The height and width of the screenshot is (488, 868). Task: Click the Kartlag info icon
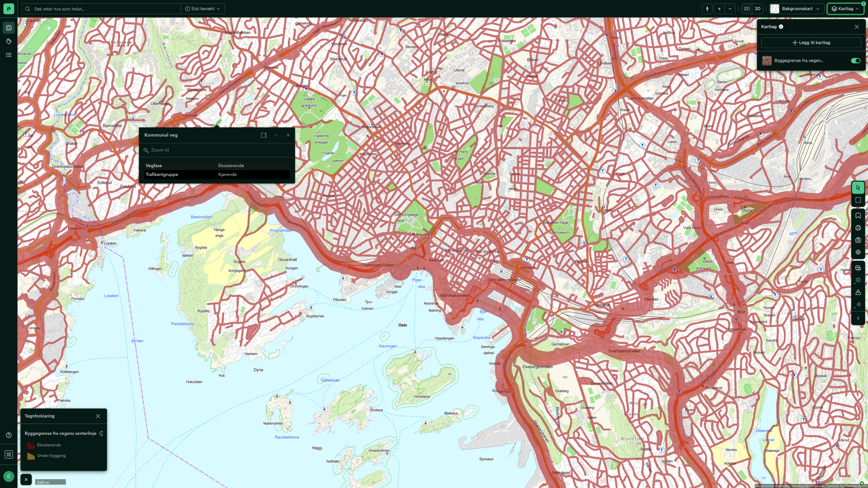coord(781,27)
